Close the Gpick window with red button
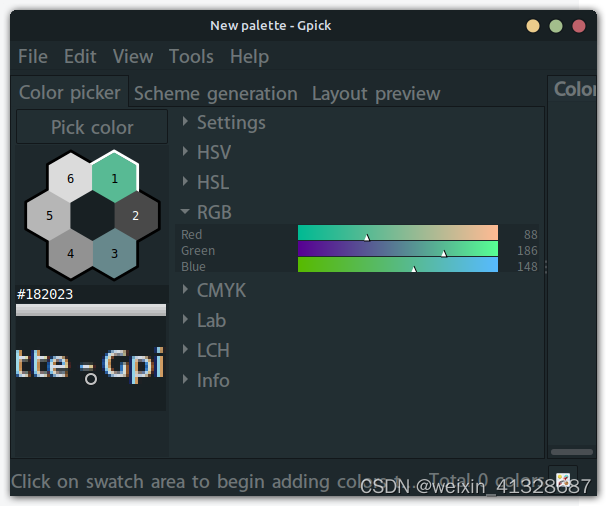Image resolution: width=607 pixels, height=506 pixels. pos(579,26)
